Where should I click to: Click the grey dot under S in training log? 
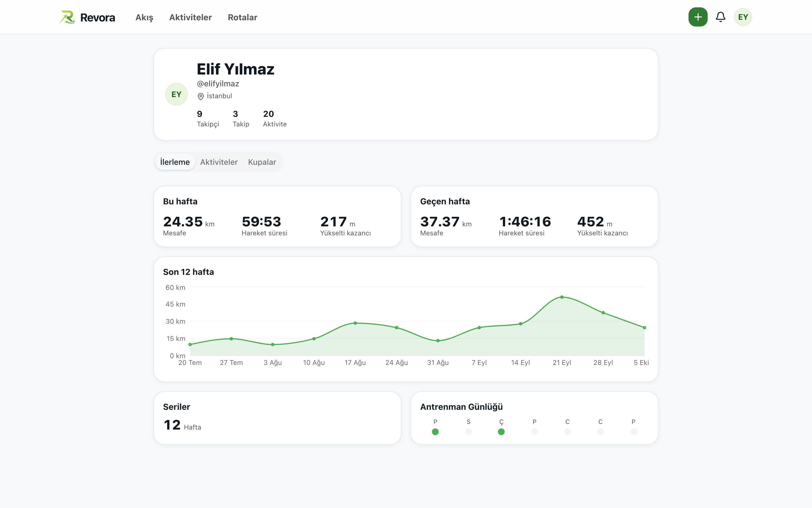coord(468,432)
